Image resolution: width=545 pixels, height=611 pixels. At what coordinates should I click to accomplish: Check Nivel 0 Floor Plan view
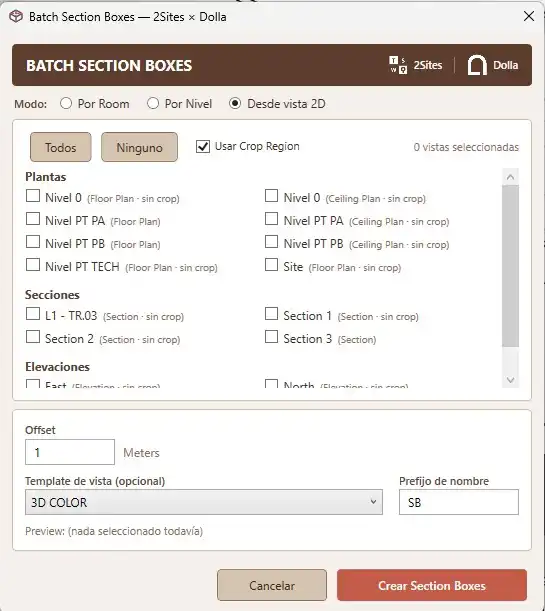(x=33, y=196)
